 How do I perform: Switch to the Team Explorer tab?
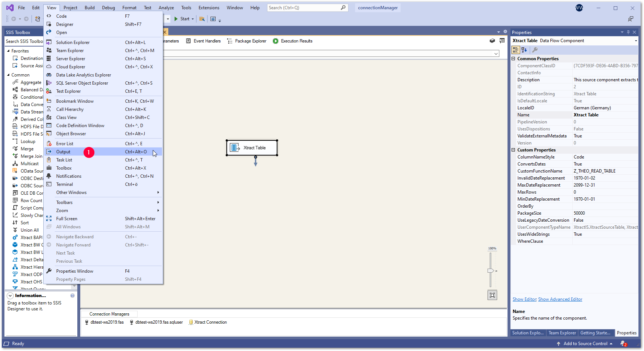pyautogui.click(x=562, y=333)
